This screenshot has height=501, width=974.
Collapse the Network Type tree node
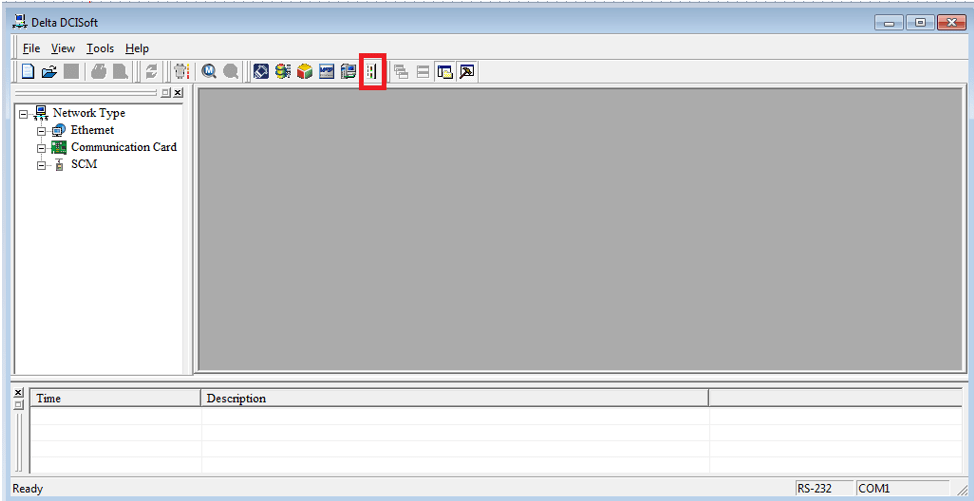click(x=23, y=114)
